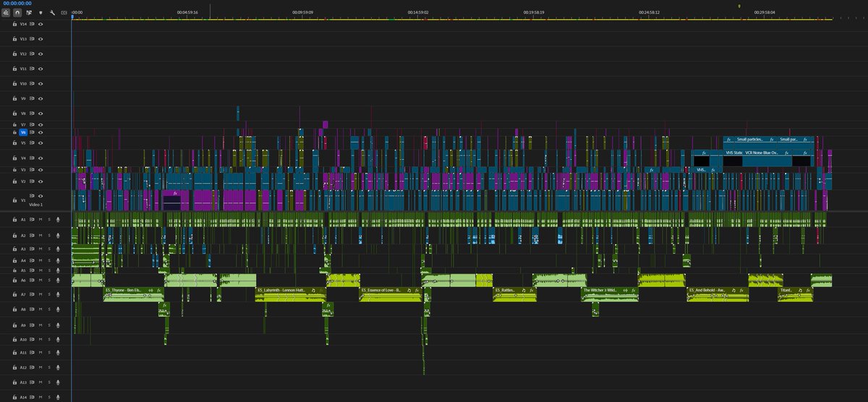Target track V3 via its label
The height and width of the screenshot is (402, 868).
pos(23,170)
